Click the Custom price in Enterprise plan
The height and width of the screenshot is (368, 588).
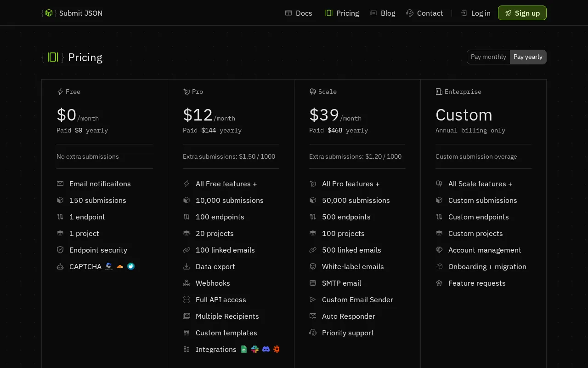(x=464, y=115)
